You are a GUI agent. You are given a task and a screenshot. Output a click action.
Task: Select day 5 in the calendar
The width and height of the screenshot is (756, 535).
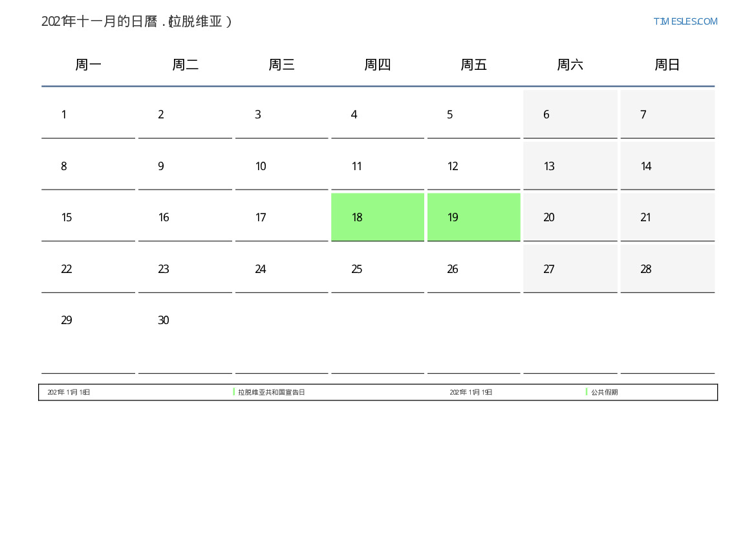pyautogui.click(x=473, y=115)
